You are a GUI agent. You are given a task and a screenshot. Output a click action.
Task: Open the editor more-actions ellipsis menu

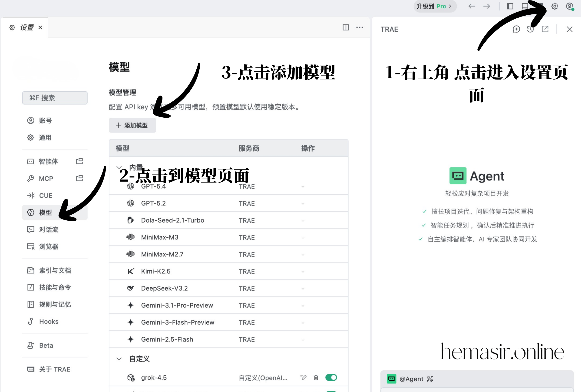(360, 27)
